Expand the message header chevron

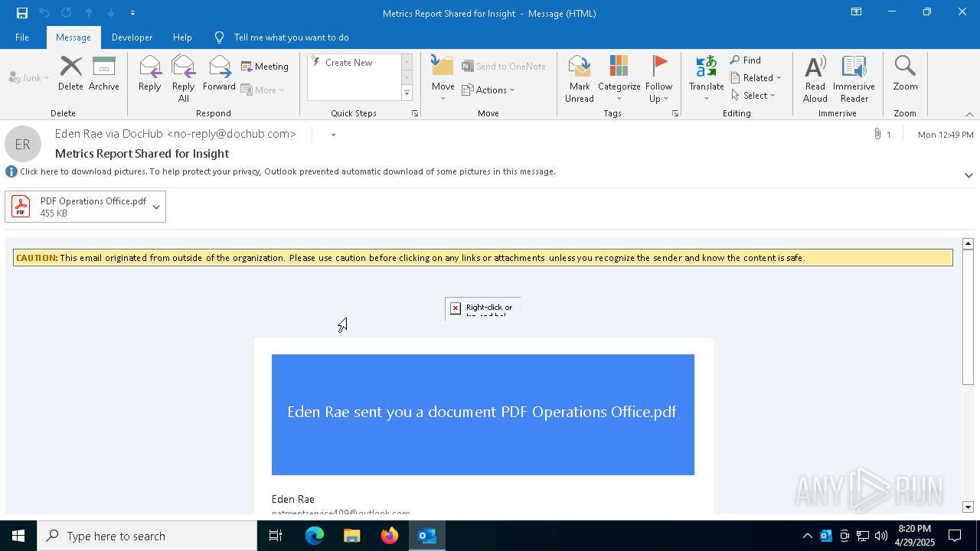[969, 175]
